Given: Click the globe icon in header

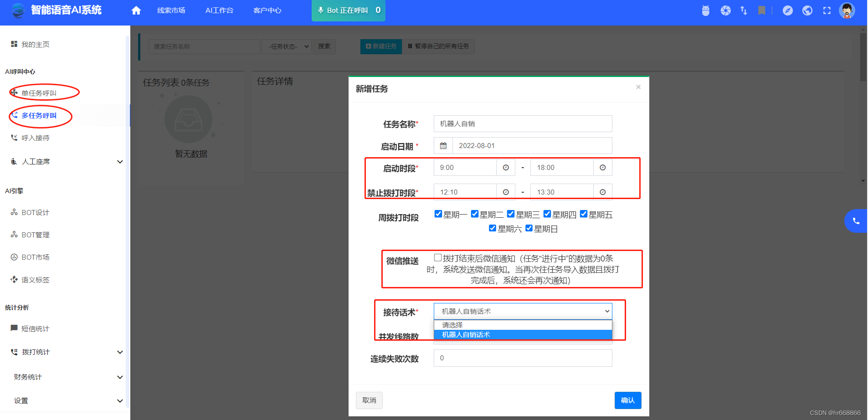Looking at the screenshot, I should 807,10.
